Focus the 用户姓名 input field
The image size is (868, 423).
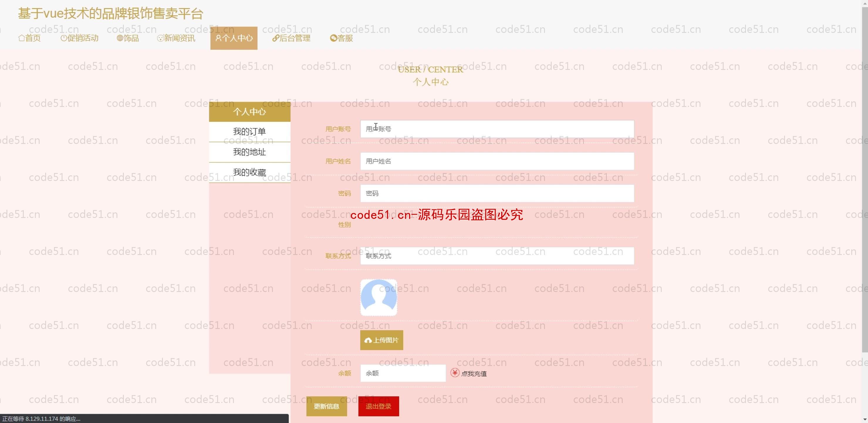pyautogui.click(x=497, y=161)
